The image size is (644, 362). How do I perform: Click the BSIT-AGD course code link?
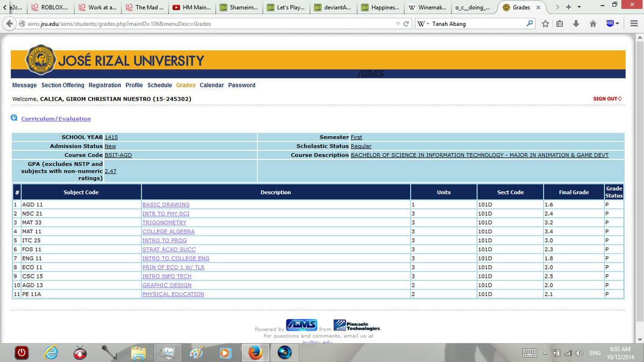[x=118, y=155]
